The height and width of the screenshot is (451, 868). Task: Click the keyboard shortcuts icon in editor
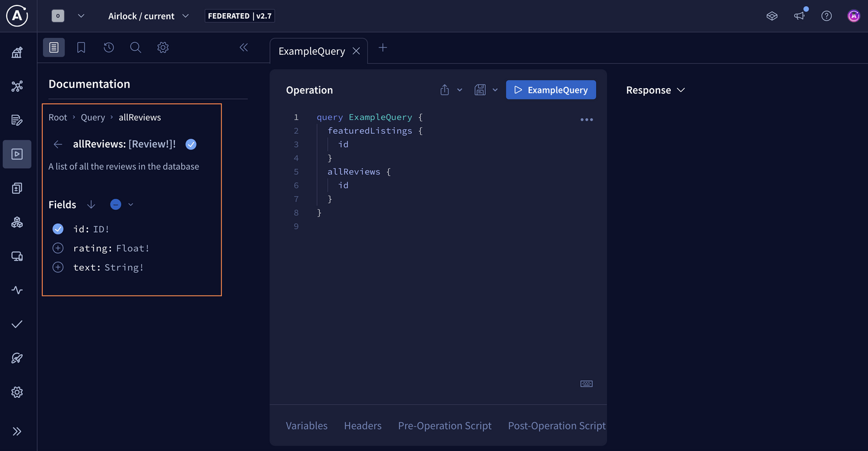tap(586, 383)
